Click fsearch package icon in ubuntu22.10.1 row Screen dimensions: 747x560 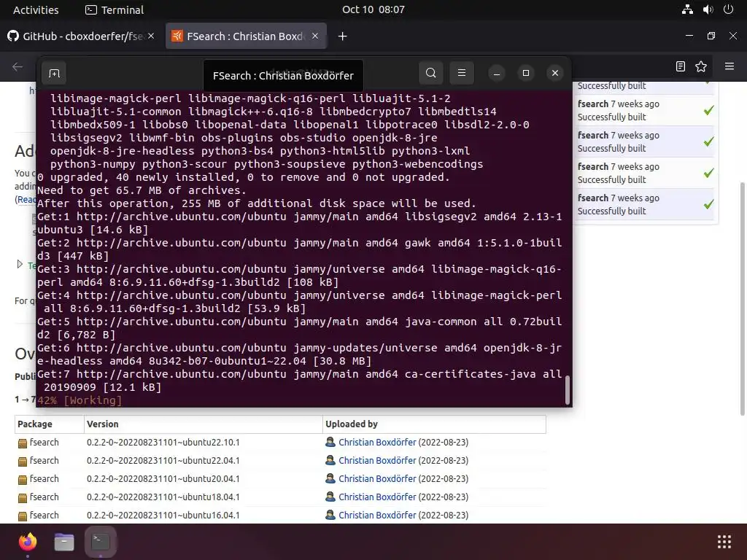[x=23, y=443]
